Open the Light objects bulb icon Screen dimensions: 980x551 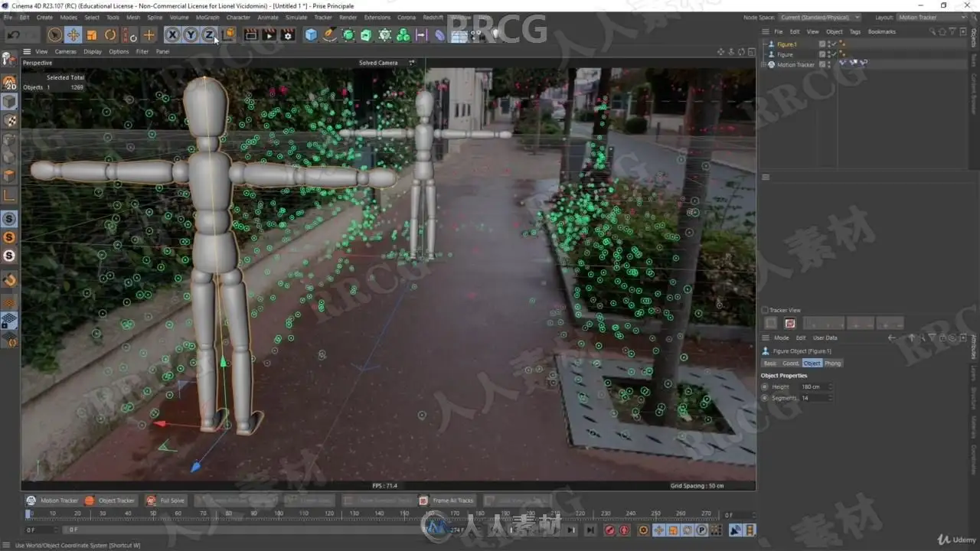tap(496, 34)
